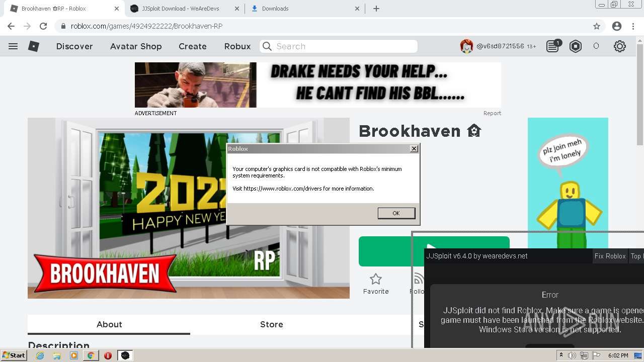644x362 pixels.
Task: Show hidden system tray icons
Action: coord(561,355)
